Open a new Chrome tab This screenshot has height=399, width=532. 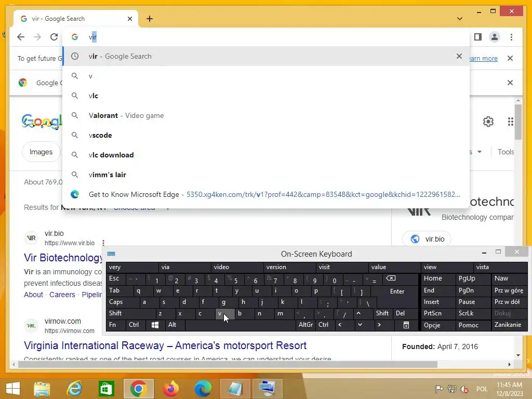pyautogui.click(x=150, y=19)
